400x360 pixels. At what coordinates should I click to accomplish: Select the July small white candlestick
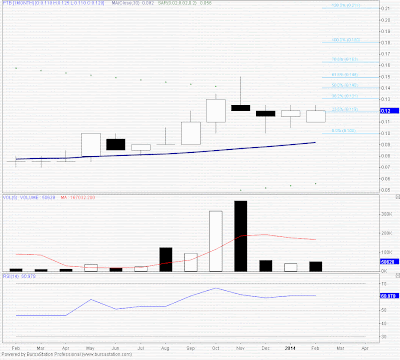(141, 147)
